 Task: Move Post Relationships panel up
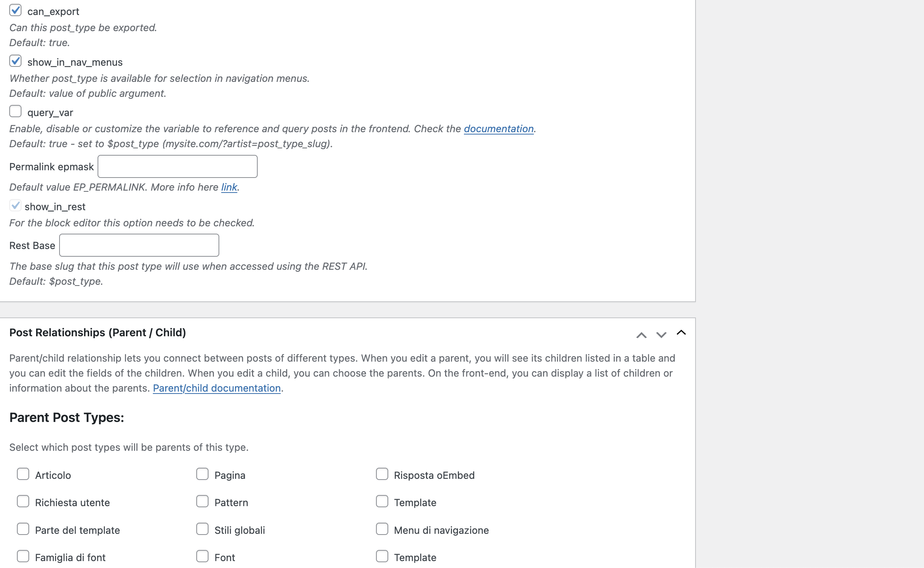tap(641, 335)
